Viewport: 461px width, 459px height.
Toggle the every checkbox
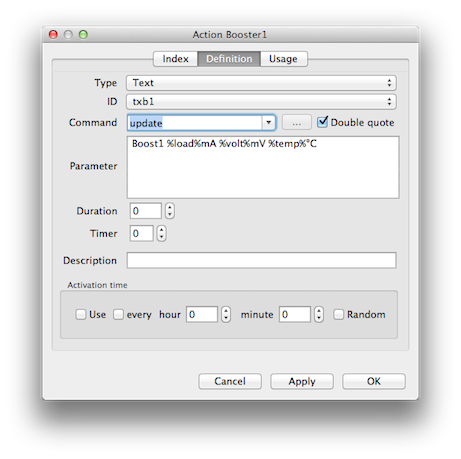tap(118, 314)
